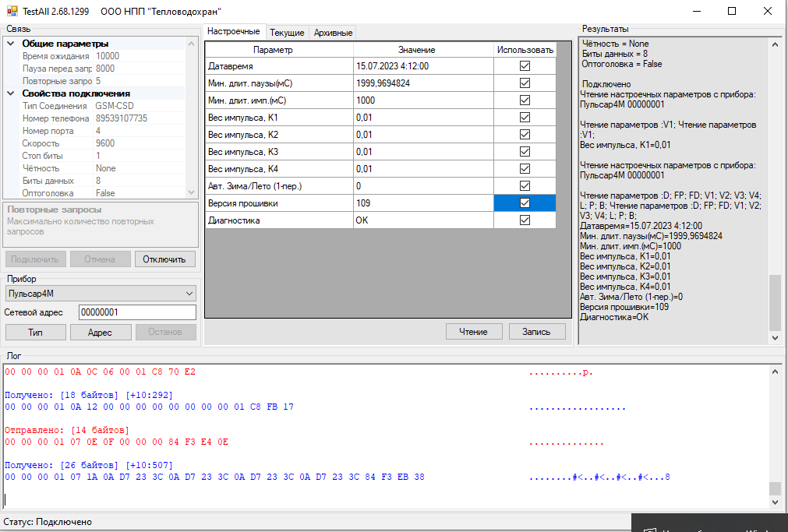
Task: Click the Адрес button
Action: (100, 332)
